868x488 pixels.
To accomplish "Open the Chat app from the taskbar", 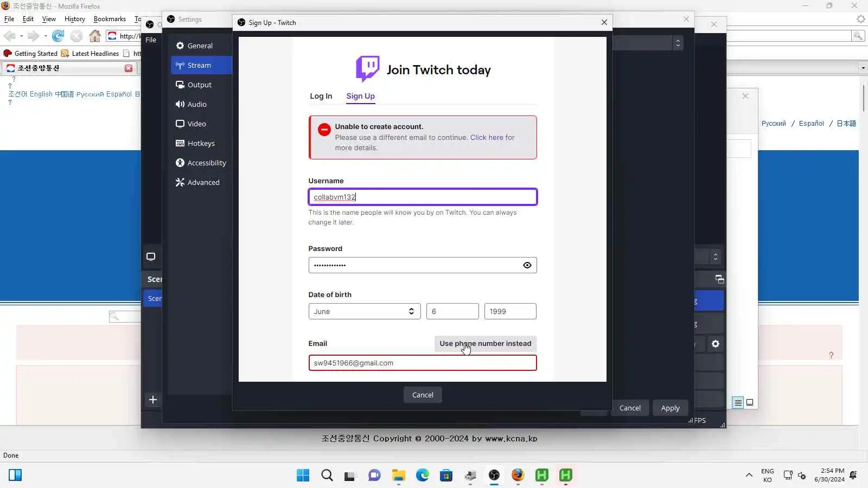I will (374, 475).
